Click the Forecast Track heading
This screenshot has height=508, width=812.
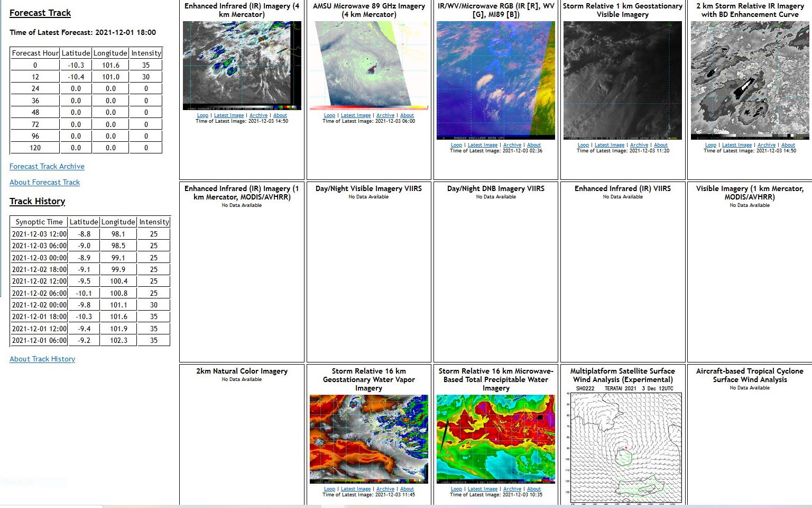point(40,13)
